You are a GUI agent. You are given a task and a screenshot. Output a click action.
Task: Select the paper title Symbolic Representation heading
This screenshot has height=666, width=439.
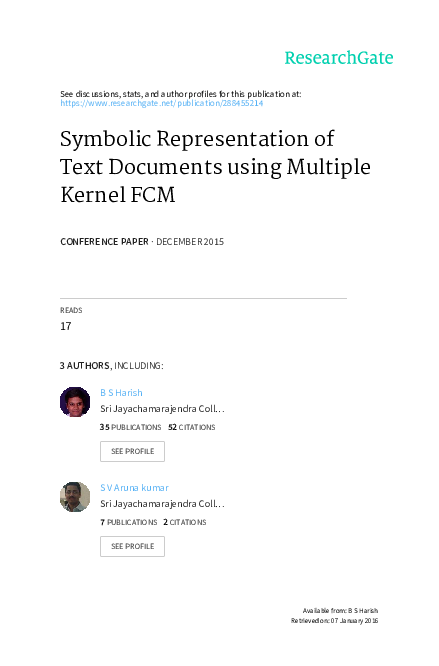[215, 166]
